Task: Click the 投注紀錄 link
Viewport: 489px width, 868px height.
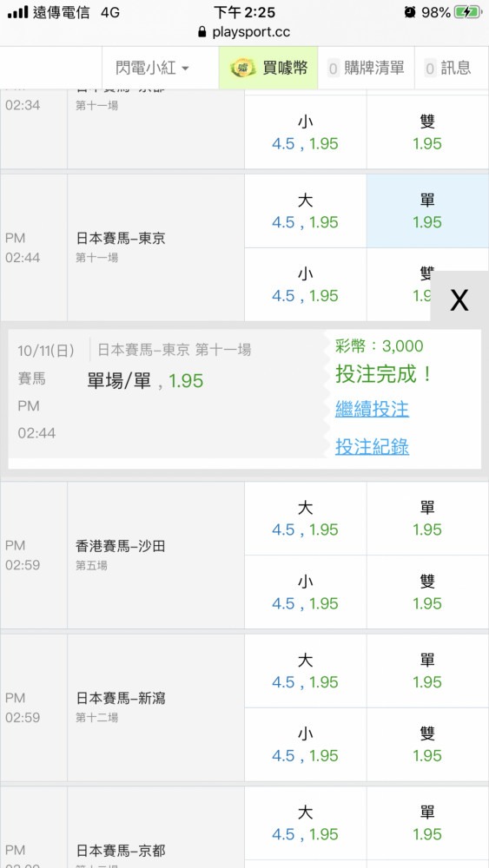Action: point(372,447)
